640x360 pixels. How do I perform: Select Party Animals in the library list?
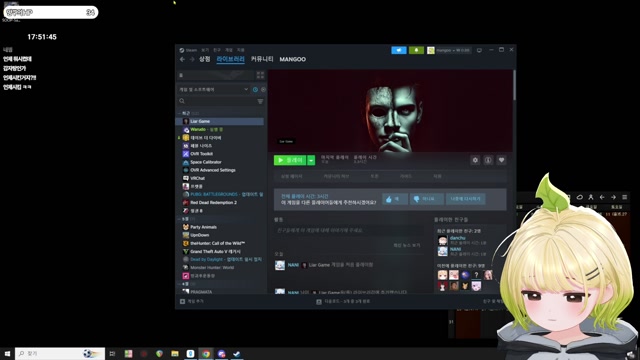[x=220, y=227]
